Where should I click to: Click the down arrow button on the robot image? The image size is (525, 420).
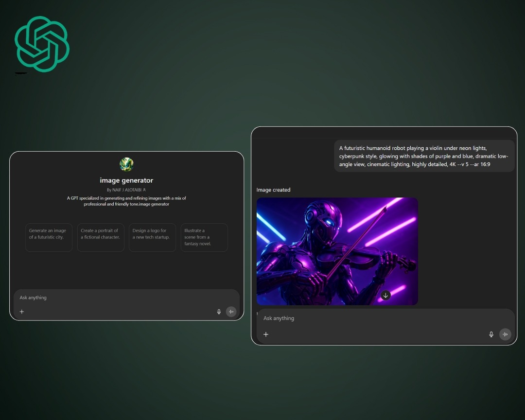385,295
